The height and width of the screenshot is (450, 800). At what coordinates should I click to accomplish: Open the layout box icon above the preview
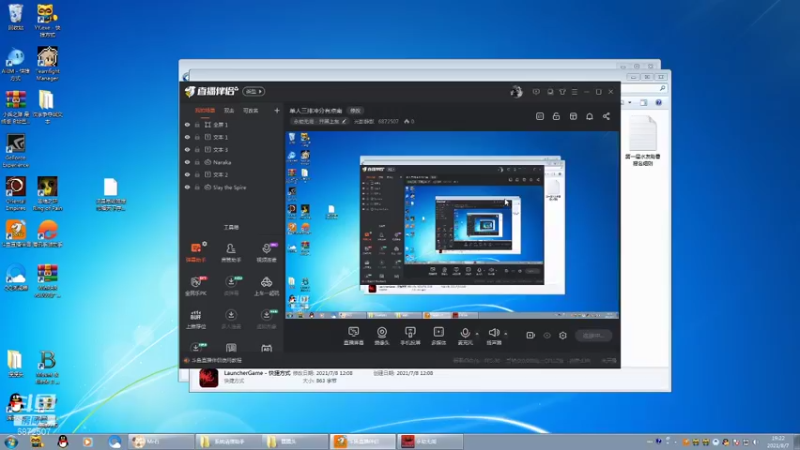pos(573,116)
